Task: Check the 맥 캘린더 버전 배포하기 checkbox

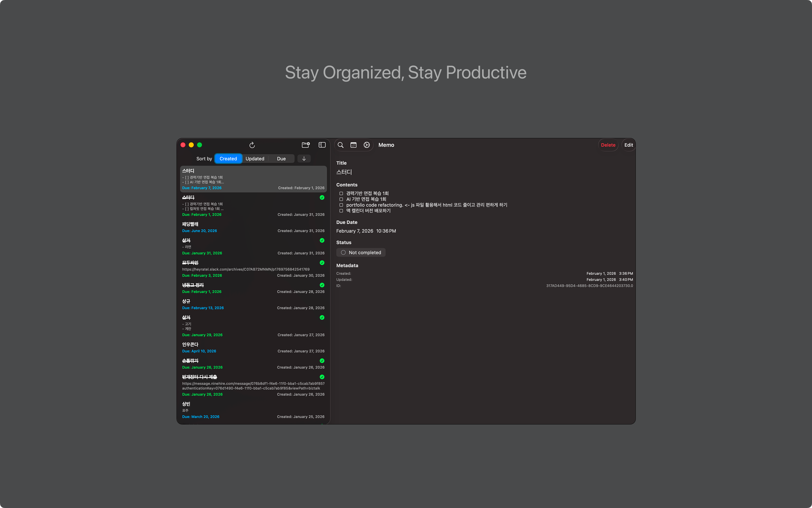Action: tap(341, 211)
